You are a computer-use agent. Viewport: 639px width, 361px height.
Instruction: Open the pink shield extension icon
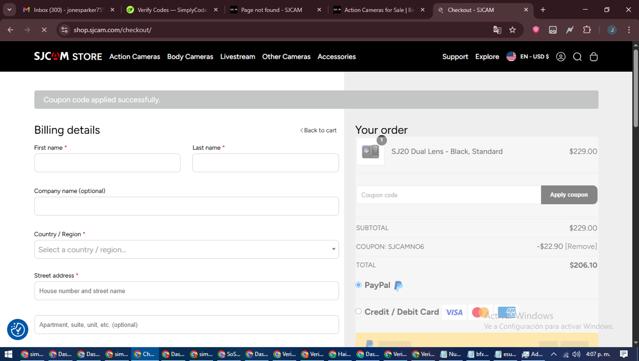pyautogui.click(x=536, y=29)
